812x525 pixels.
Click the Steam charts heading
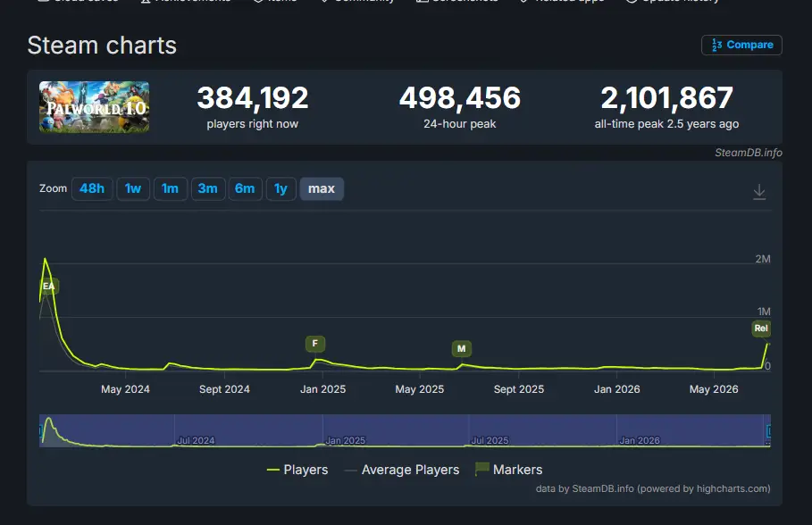click(102, 46)
